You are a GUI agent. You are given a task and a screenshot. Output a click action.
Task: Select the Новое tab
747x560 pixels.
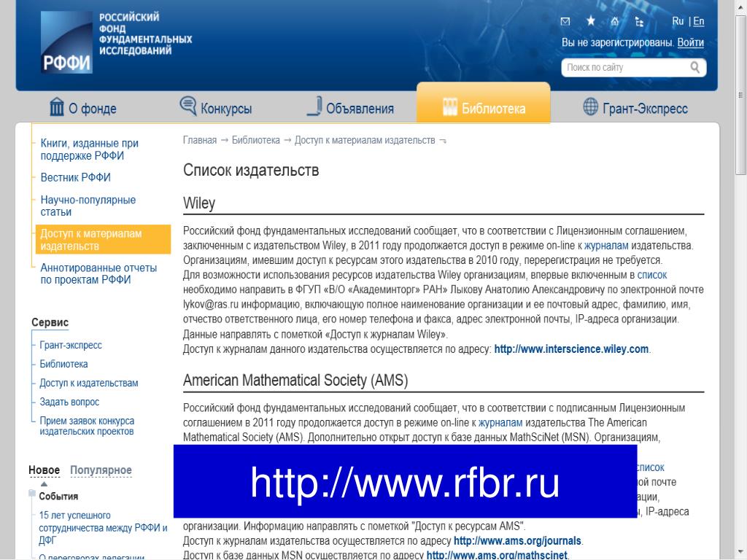point(44,470)
